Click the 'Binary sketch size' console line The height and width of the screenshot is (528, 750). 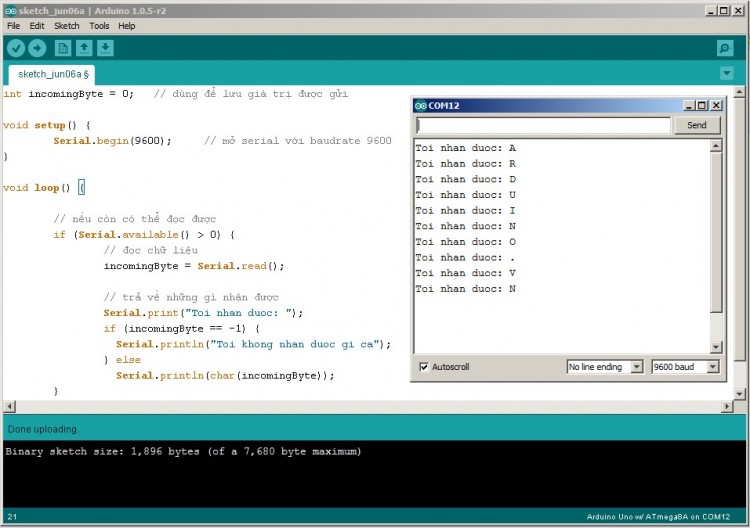click(x=183, y=451)
